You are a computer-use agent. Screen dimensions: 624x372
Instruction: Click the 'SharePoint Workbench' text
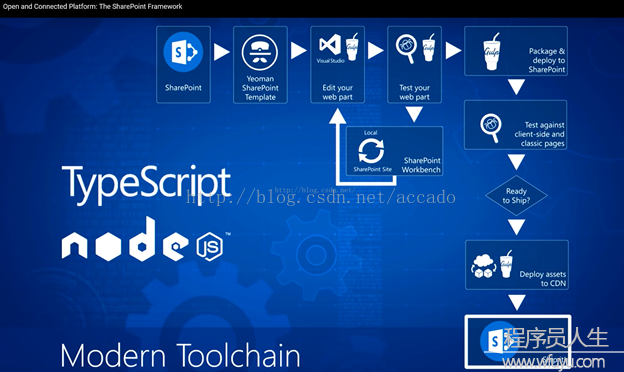pos(421,165)
